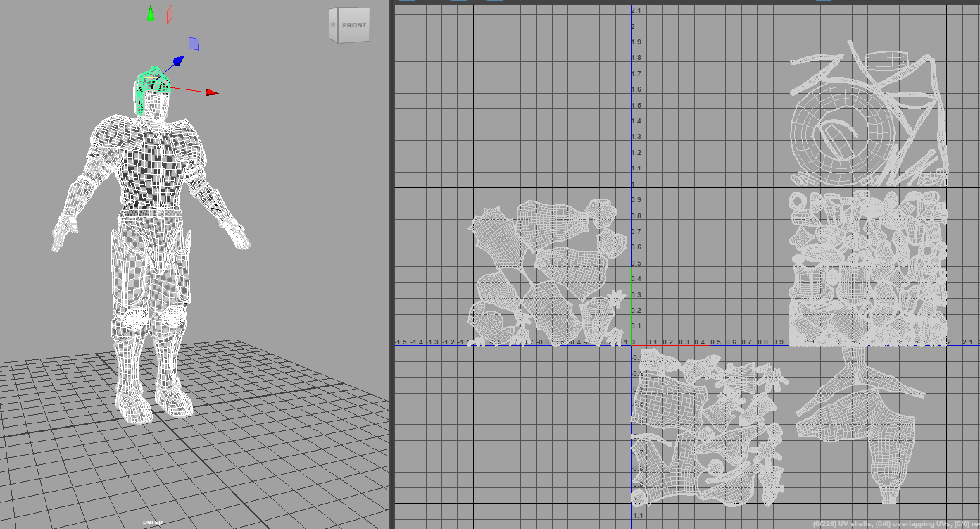The width and height of the screenshot is (980, 529).
Task: Click the blue plane handle on the manipulator
Action: click(x=194, y=44)
